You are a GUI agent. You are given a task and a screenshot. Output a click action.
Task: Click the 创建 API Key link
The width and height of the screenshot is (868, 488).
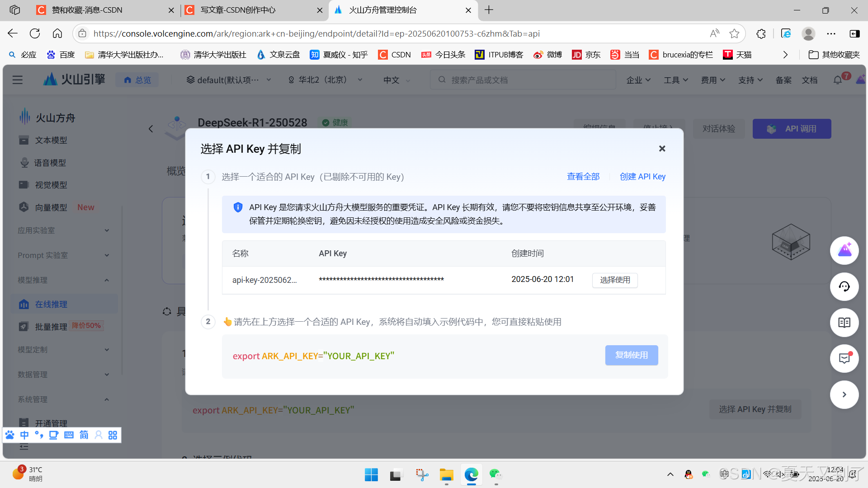(x=642, y=177)
